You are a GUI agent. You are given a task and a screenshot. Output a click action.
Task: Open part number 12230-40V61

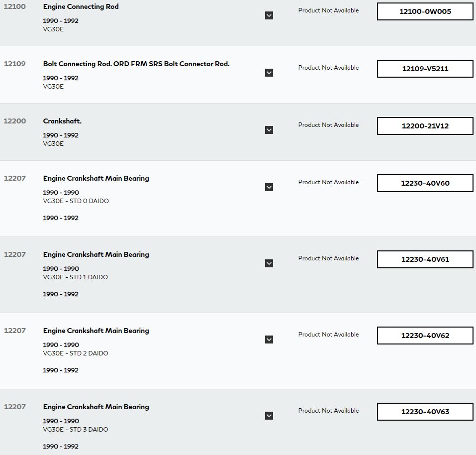(425, 259)
